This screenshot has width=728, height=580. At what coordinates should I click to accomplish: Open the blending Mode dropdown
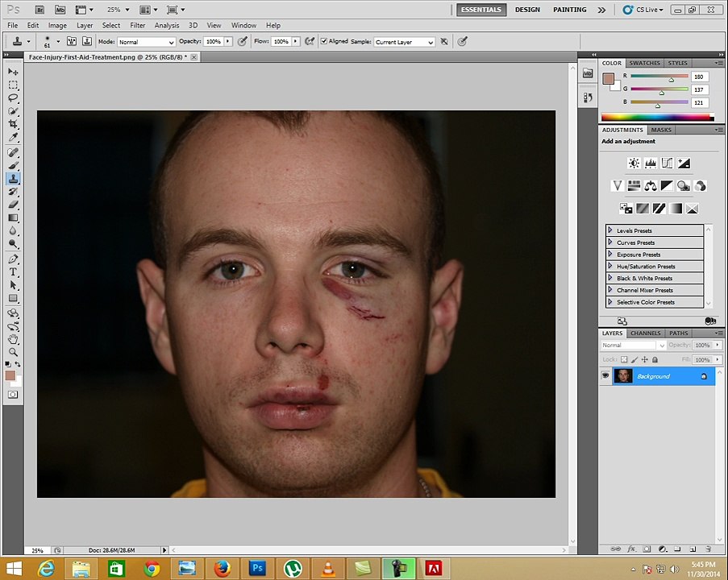coord(146,42)
